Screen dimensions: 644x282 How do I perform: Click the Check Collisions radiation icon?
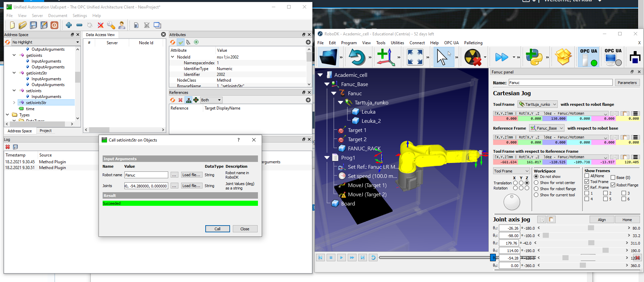tap(473, 57)
